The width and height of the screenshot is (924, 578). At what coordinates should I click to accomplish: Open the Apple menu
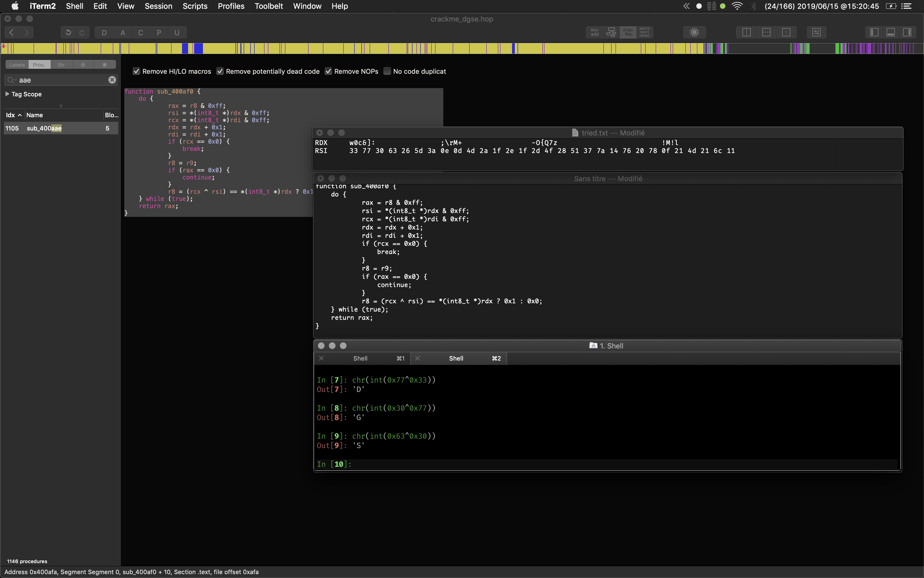coord(15,6)
